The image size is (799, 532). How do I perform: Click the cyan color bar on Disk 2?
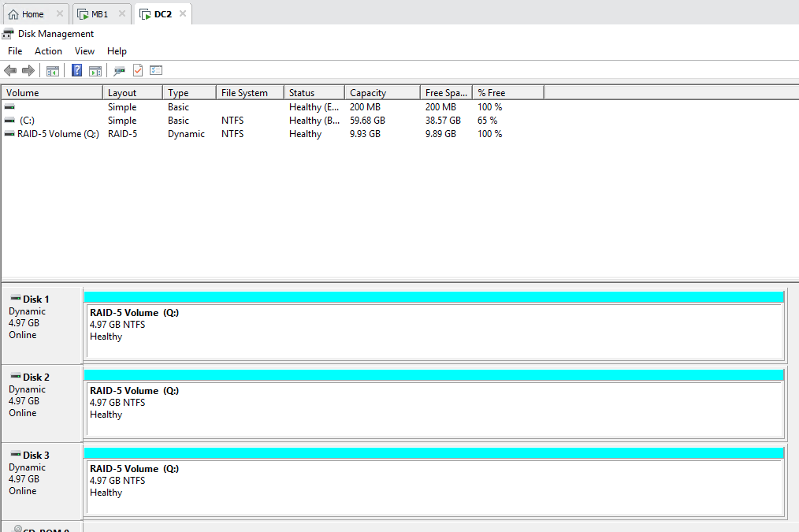(433, 374)
